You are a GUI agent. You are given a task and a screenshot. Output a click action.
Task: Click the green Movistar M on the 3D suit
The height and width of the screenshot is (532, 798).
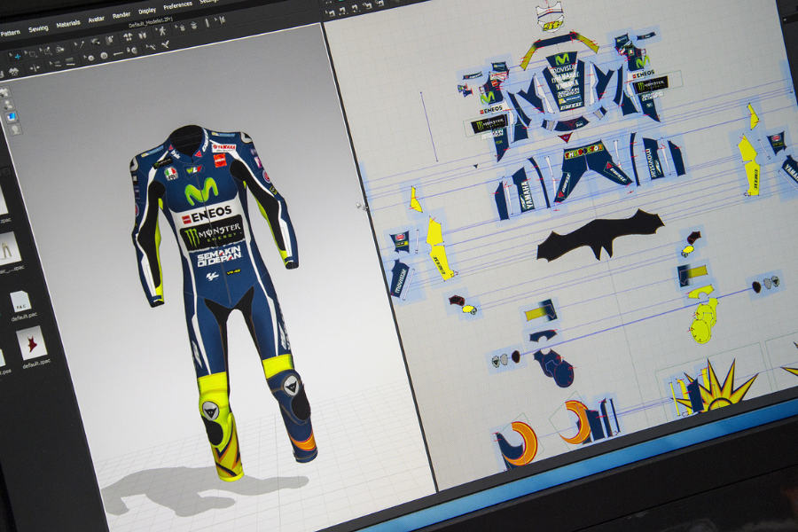[201, 192]
